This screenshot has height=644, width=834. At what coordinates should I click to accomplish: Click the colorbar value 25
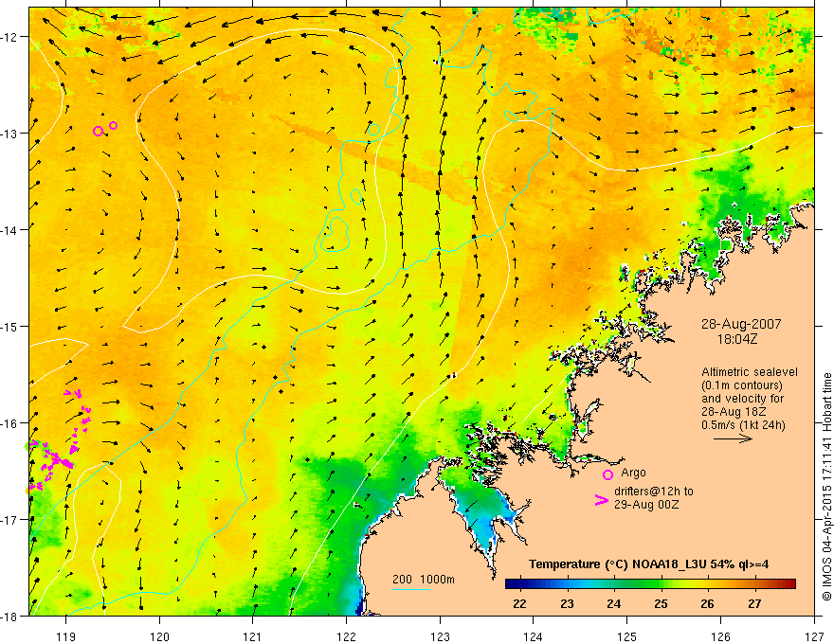(662, 603)
